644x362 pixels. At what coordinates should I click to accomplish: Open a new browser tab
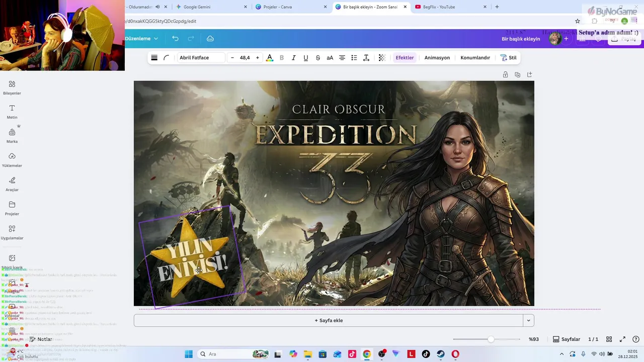coord(497,7)
